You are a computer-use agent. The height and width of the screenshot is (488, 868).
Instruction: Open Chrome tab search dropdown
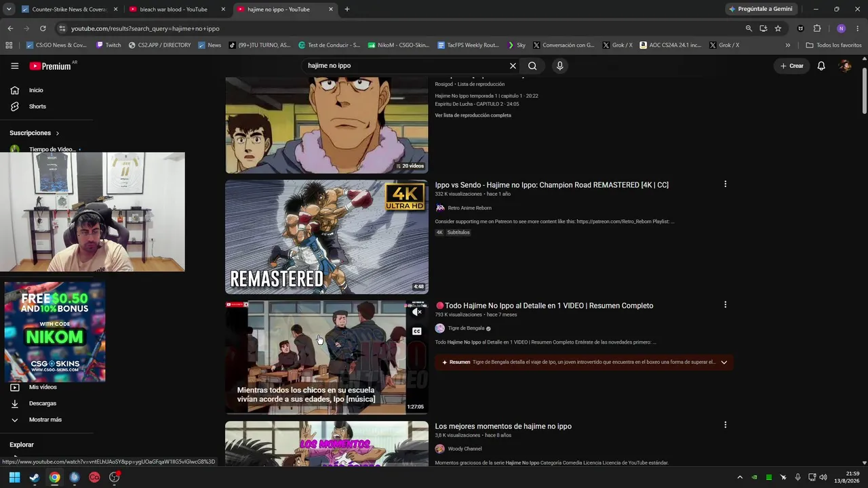[9, 9]
